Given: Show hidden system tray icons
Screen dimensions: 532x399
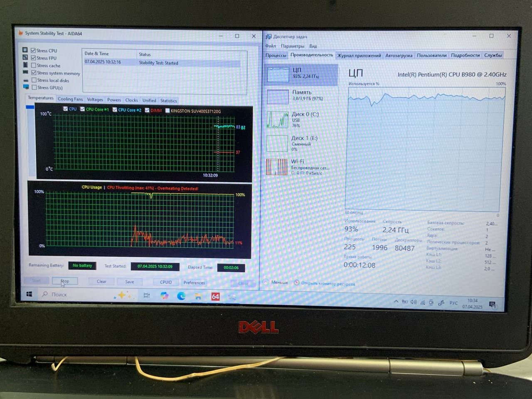Looking at the screenshot, I should [x=396, y=302].
